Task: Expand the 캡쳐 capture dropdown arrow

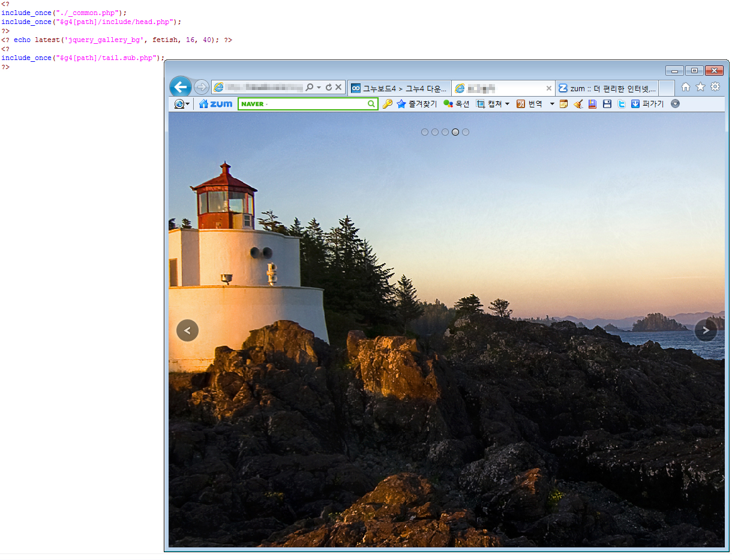Action: coord(507,104)
